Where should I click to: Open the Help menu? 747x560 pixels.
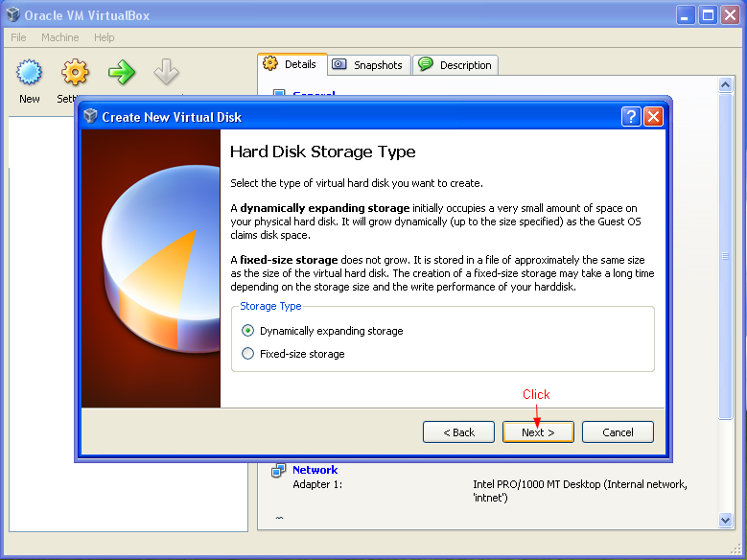104,37
